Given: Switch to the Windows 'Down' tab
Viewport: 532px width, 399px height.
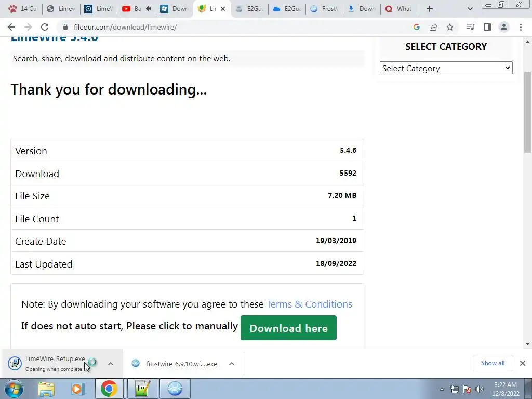Looking at the screenshot, I should (175, 9).
